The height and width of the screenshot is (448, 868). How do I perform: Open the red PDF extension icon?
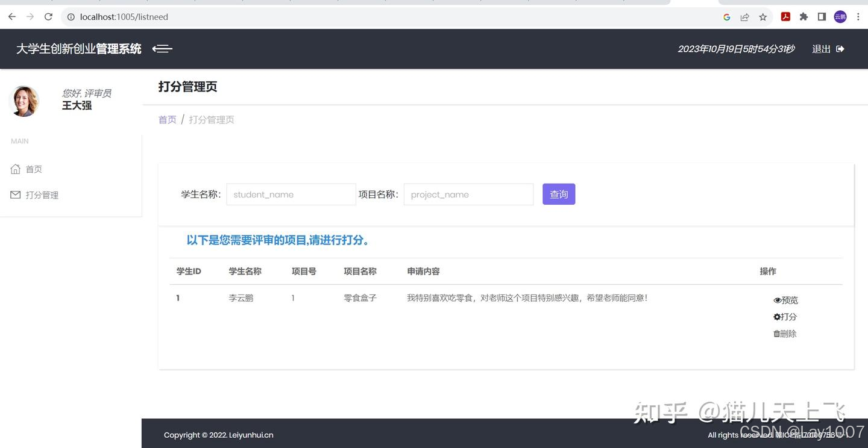tap(785, 17)
